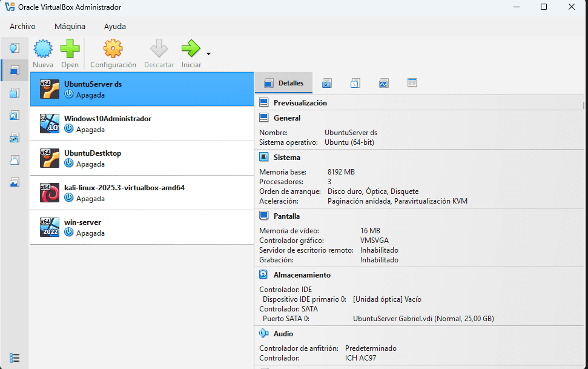Open the Welcome tool in left sidebar
The width and height of the screenshot is (588, 369).
(15, 48)
